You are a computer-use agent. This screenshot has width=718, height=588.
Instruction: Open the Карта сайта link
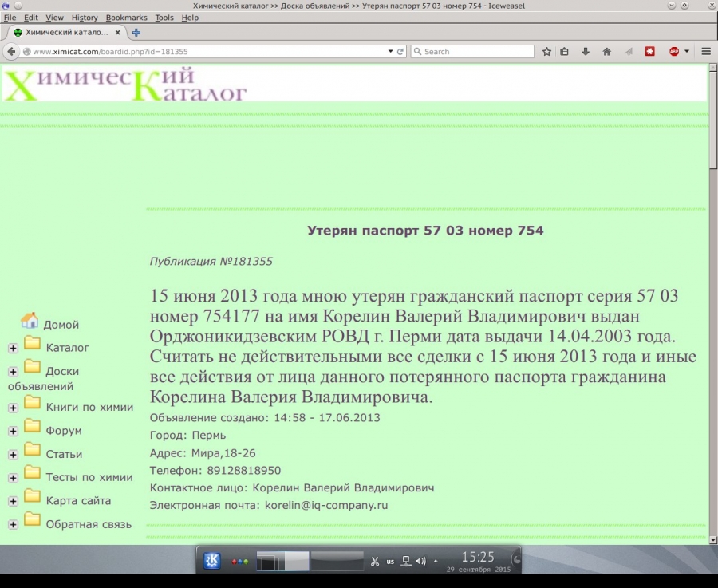pyautogui.click(x=78, y=500)
